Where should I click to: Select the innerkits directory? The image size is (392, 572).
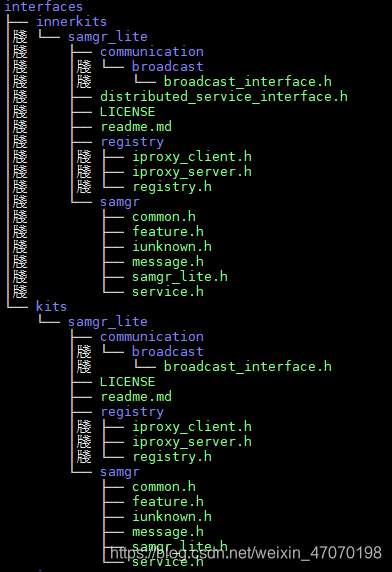point(71,22)
